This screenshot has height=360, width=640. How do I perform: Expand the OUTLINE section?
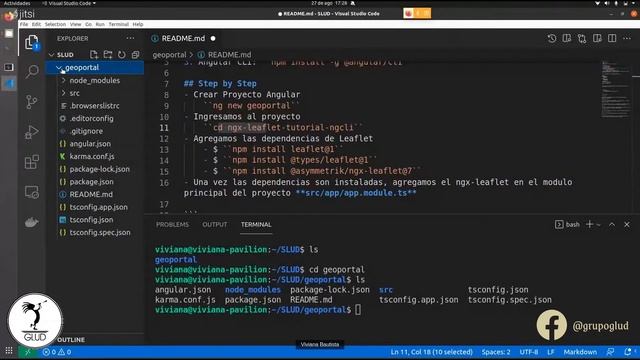coord(71,340)
